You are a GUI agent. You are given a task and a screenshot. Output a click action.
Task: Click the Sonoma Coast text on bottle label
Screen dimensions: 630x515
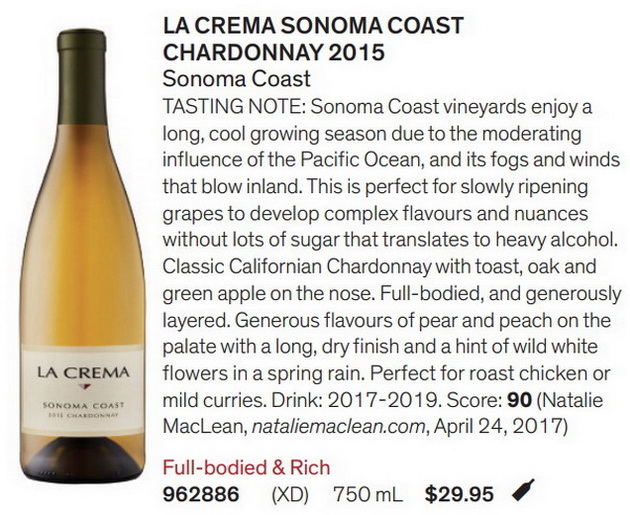click(x=83, y=405)
